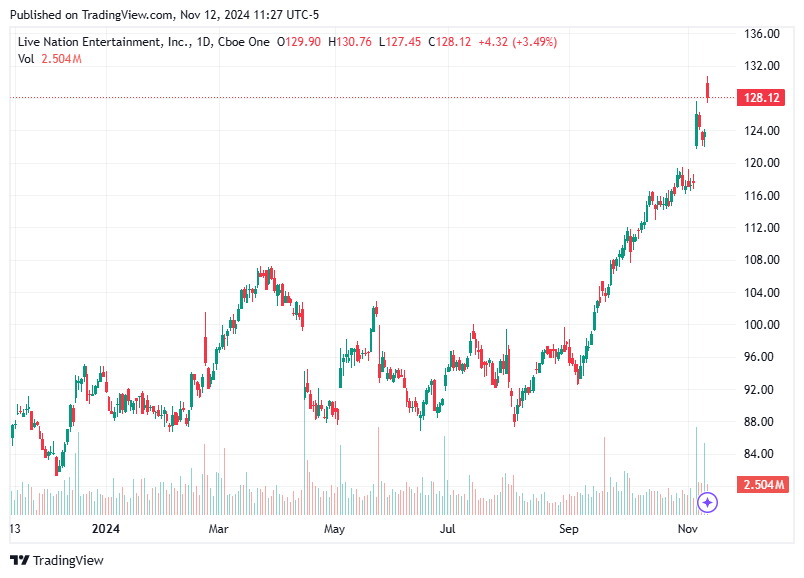Viewport: 804px width, 578px height.
Task: Click the 88.00 price axis label
Action: [x=758, y=422]
